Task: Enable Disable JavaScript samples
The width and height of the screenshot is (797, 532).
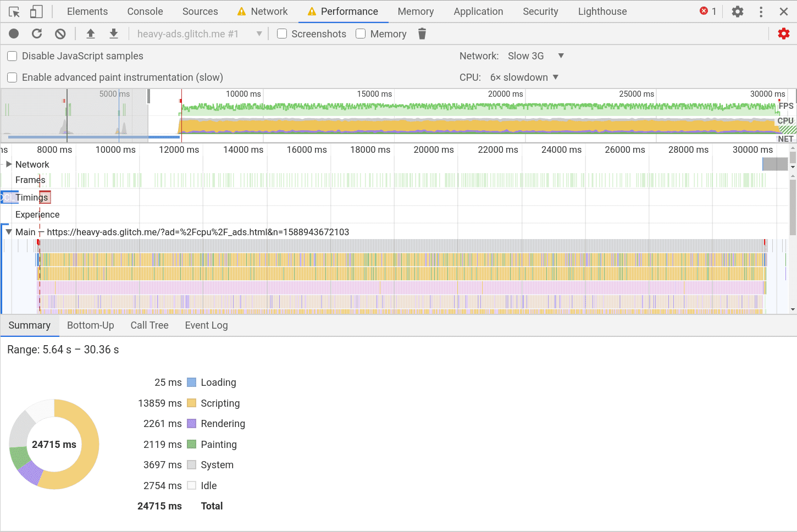Action: click(x=12, y=56)
